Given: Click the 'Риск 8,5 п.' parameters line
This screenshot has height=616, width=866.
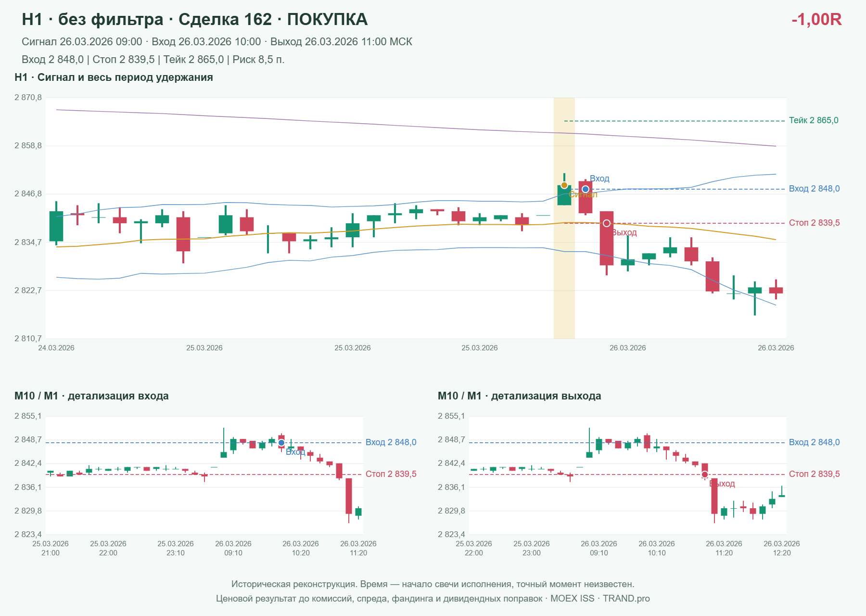Looking at the screenshot, I should pos(153,60).
